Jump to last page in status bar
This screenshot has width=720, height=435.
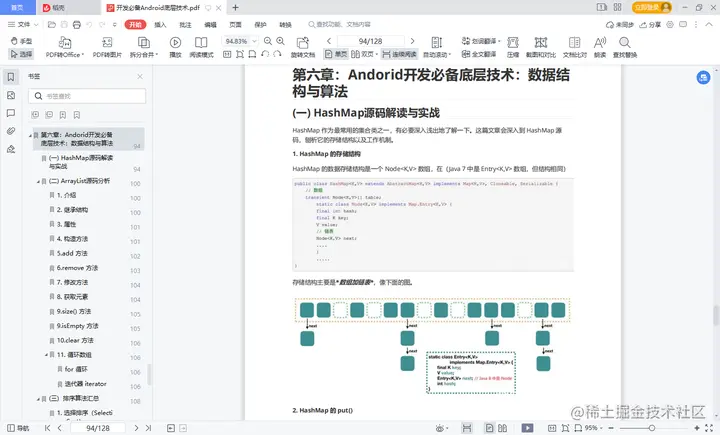[x=148, y=428]
